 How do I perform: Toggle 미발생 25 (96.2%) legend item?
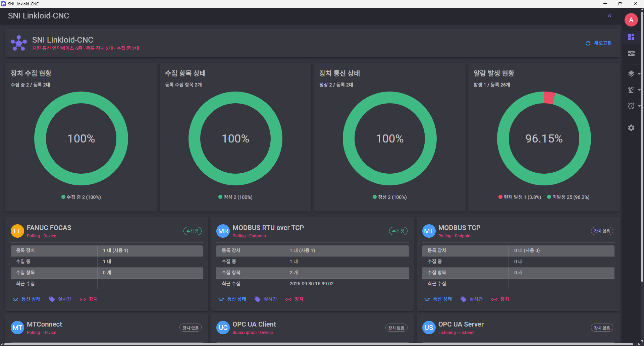pyautogui.click(x=568, y=197)
